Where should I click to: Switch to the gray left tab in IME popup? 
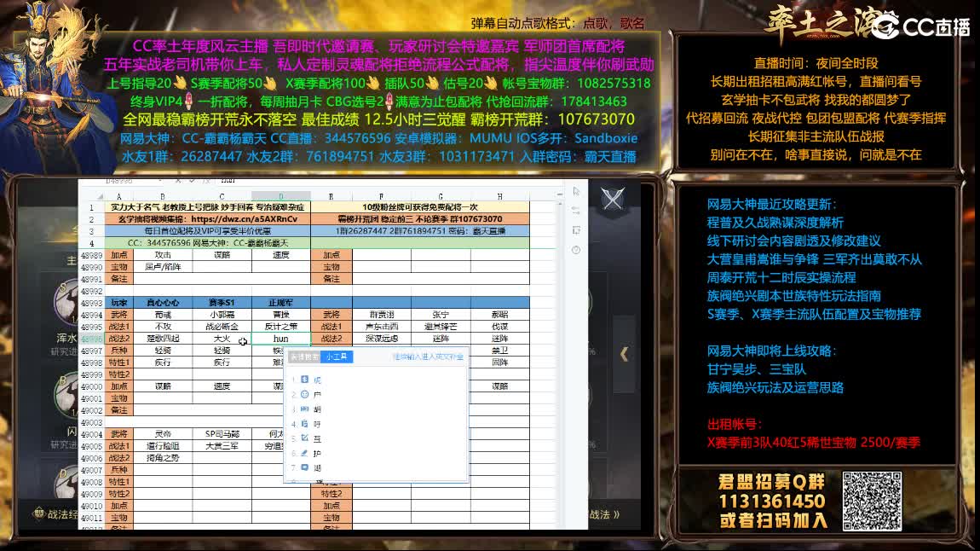(x=303, y=357)
